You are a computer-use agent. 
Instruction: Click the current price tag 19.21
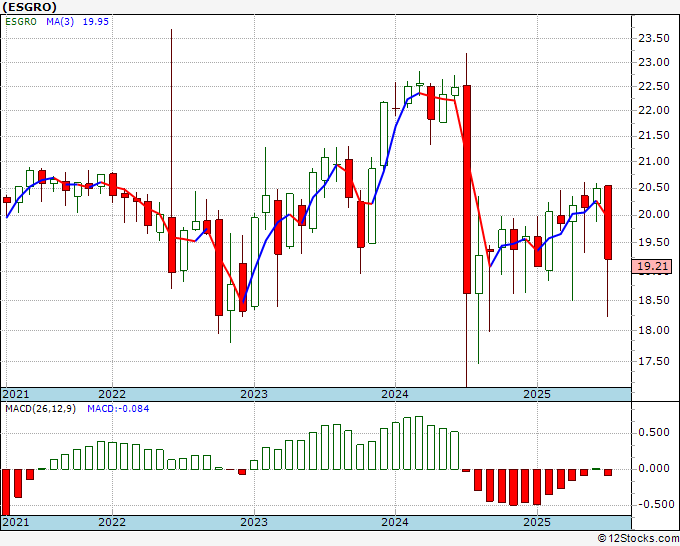(x=653, y=266)
